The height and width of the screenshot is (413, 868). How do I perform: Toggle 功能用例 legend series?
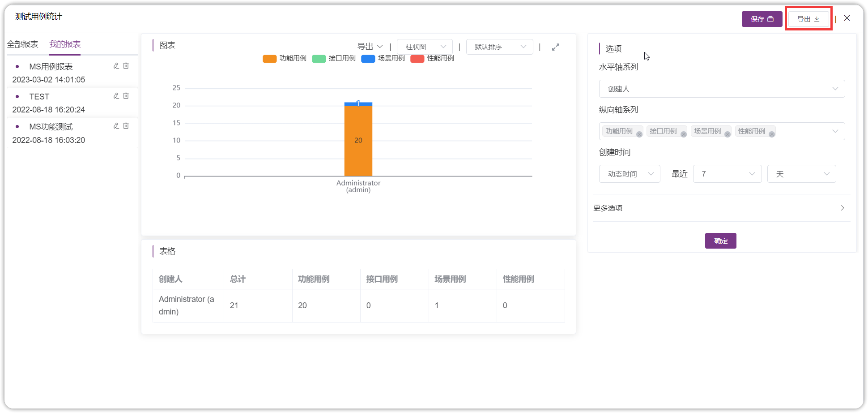285,58
